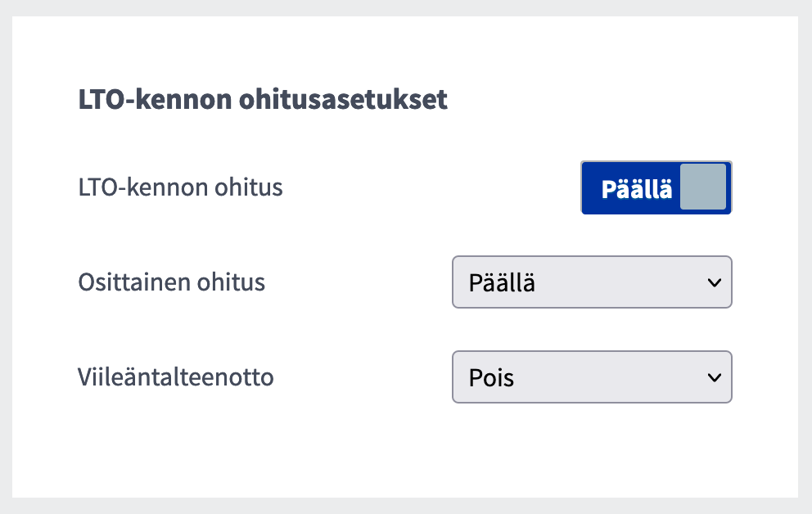
Task: Click the chevron arrow of Viileäntalteenotto dropdown
Action: 714,377
